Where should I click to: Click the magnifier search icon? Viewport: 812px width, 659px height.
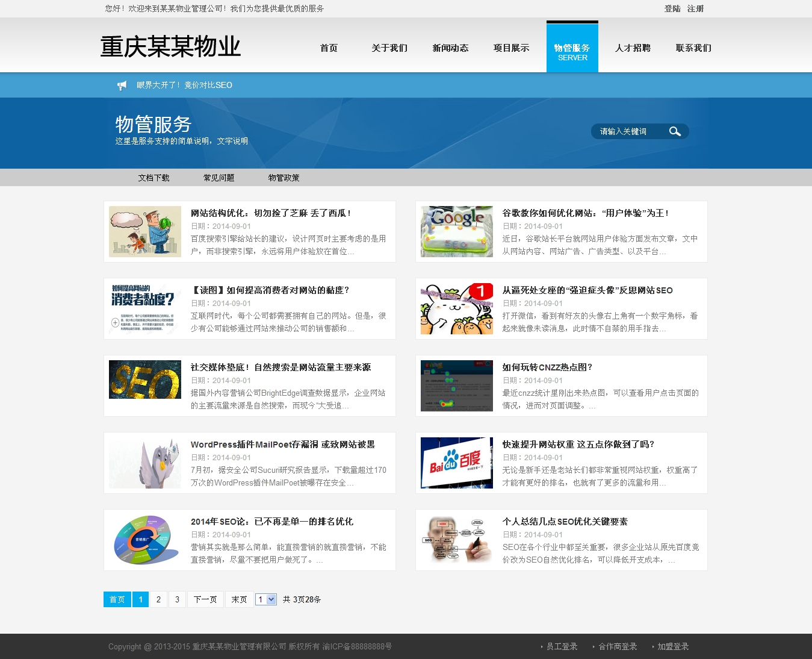[675, 131]
